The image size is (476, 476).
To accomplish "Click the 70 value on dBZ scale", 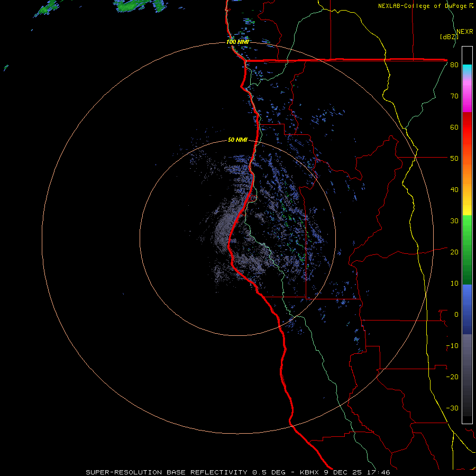I will click(x=454, y=96).
